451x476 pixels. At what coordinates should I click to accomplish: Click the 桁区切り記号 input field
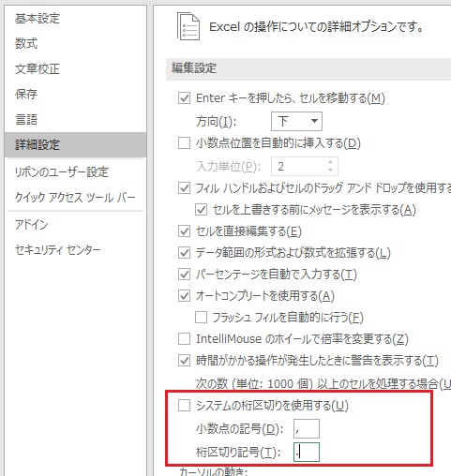[x=307, y=452]
